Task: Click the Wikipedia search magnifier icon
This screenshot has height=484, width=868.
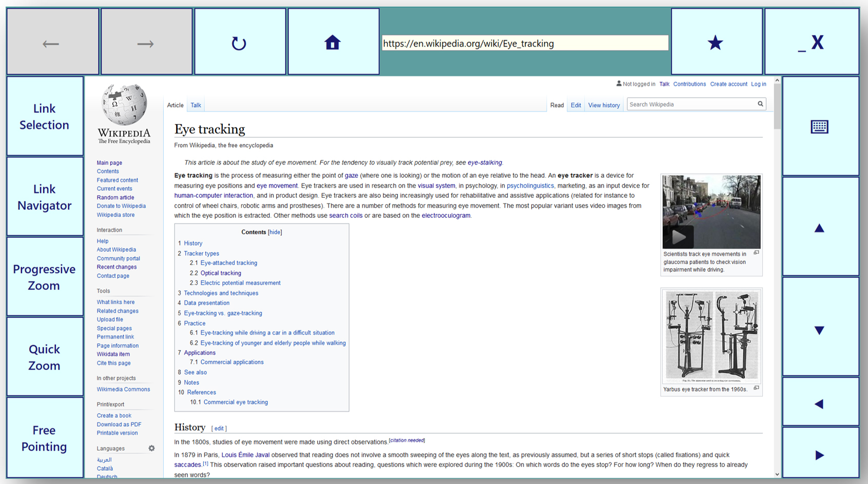Action: pyautogui.click(x=760, y=104)
